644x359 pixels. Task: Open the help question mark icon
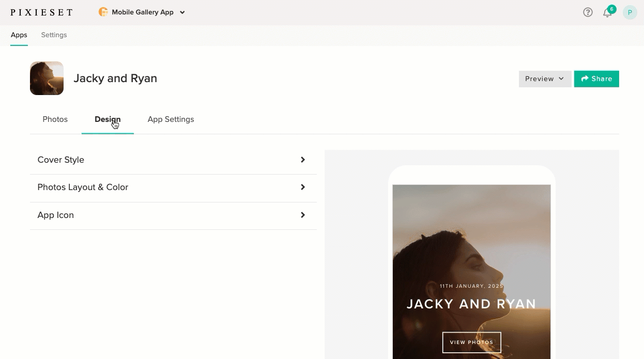588,12
